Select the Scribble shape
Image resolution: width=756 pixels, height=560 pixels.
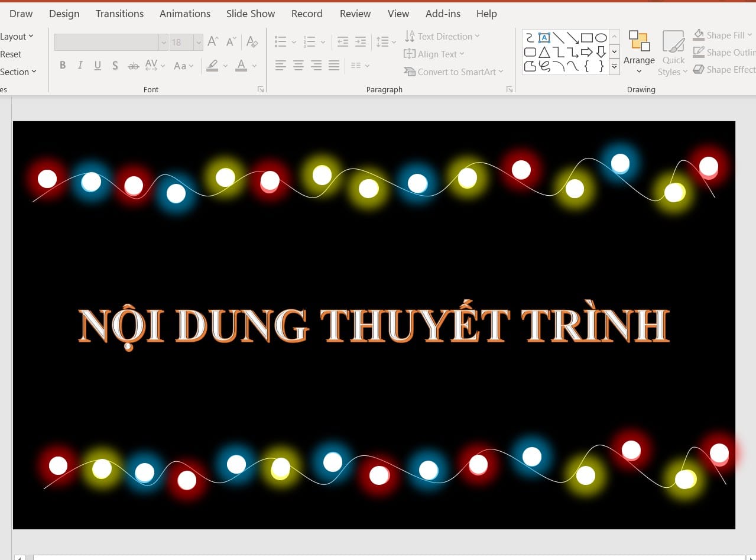coord(544,66)
